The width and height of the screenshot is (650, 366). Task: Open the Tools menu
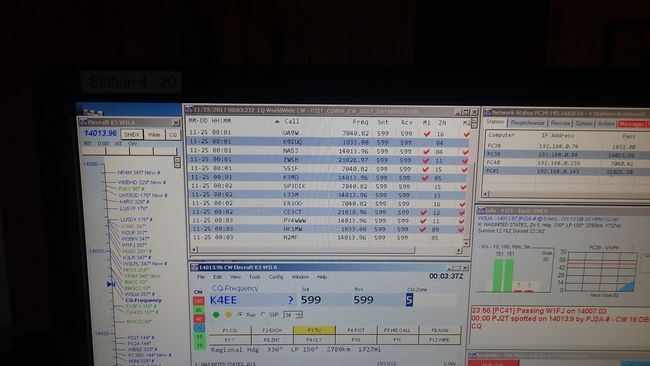click(x=255, y=277)
